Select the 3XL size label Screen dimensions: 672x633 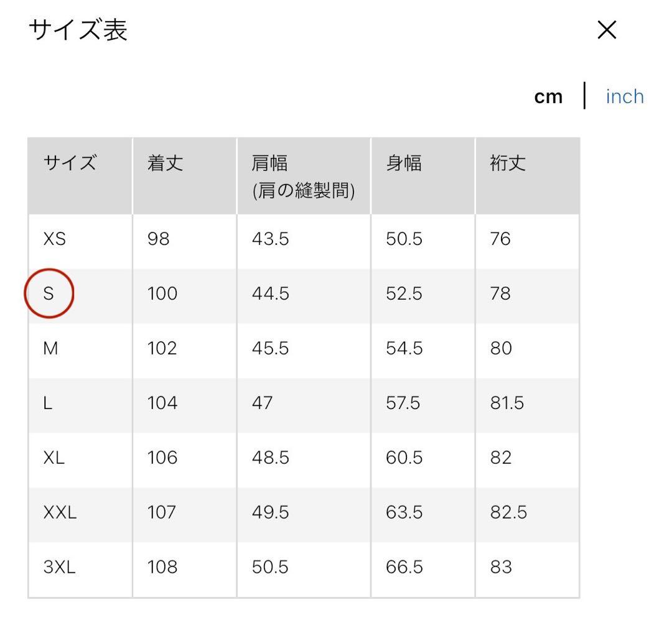tap(57, 567)
